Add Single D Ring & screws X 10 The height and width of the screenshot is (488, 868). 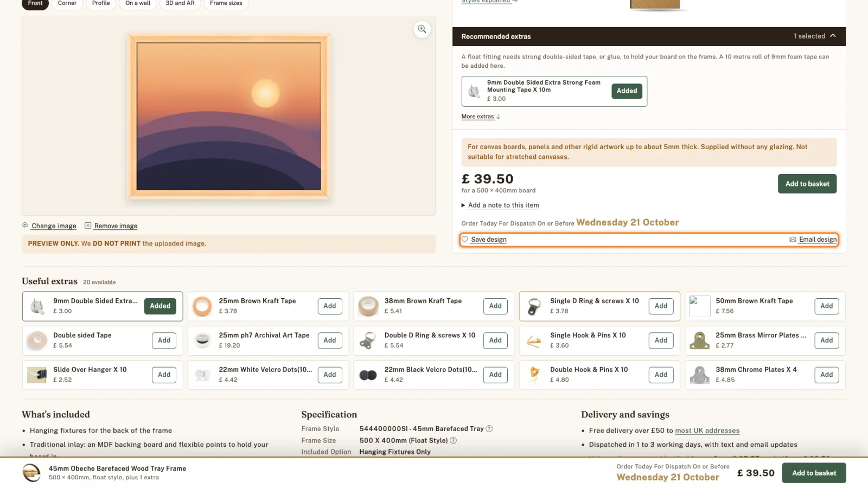pos(661,306)
